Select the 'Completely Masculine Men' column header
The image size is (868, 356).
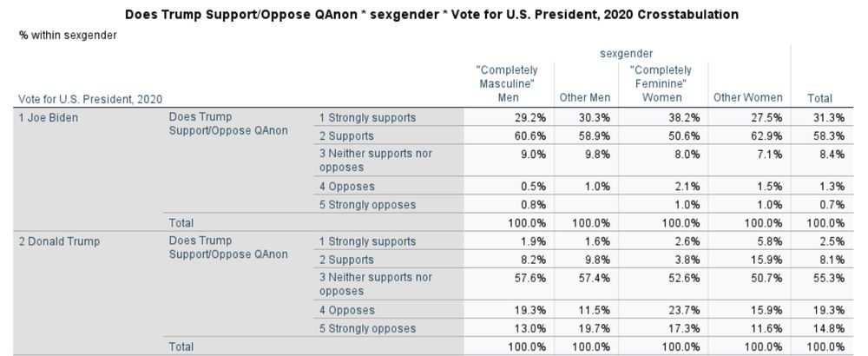tap(508, 83)
